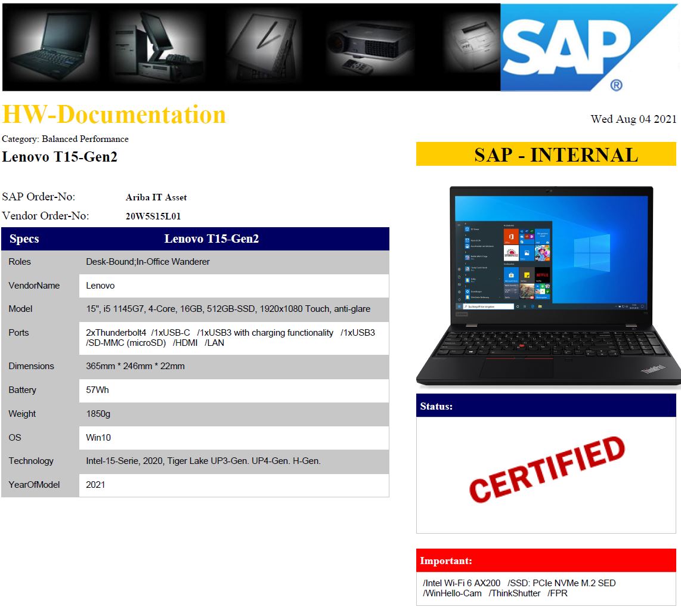Click the projector thumbnail in the banner
Image resolution: width=681 pixels, height=616 pixels.
click(x=369, y=48)
